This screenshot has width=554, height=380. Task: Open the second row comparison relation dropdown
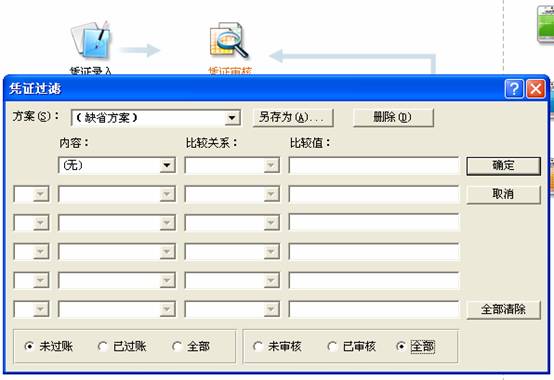271,194
